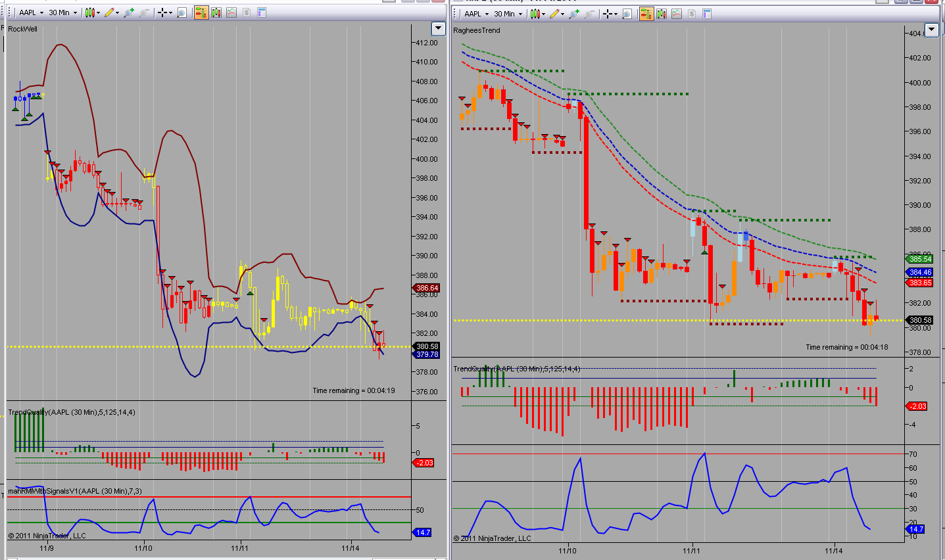Click the black 380.58 price marker in RockWell chart
Viewport: 945px width, 560px height.
click(427, 346)
